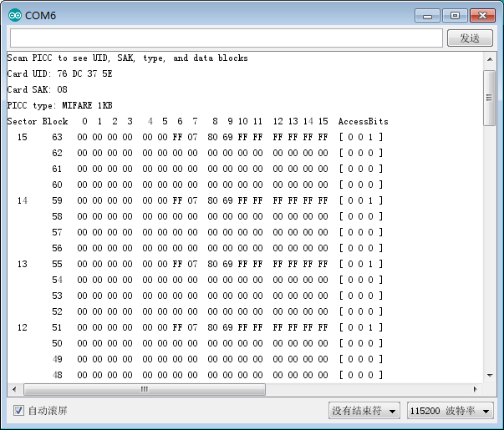Click block number 48 text

57,375
